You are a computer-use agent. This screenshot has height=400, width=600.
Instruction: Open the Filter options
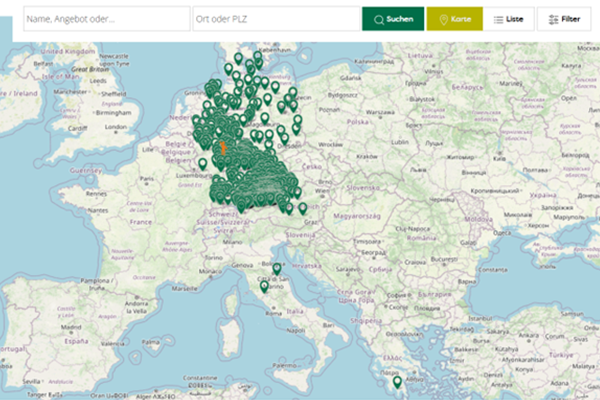pyautogui.click(x=563, y=19)
